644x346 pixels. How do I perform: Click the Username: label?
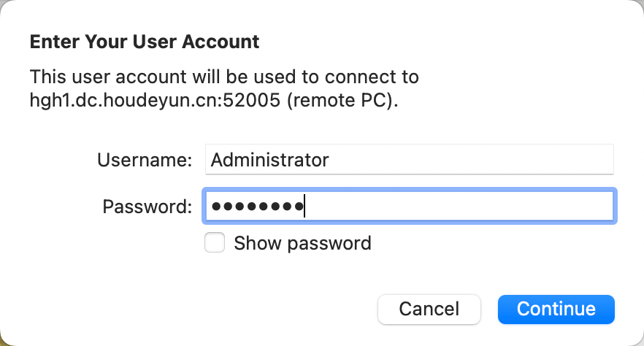tap(145, 160)
